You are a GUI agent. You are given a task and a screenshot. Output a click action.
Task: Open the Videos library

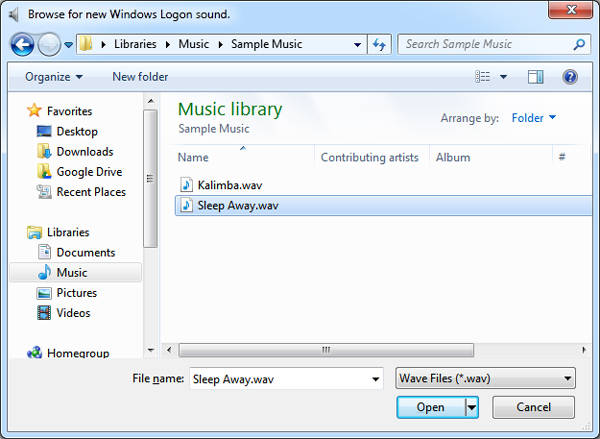(73, 313)
